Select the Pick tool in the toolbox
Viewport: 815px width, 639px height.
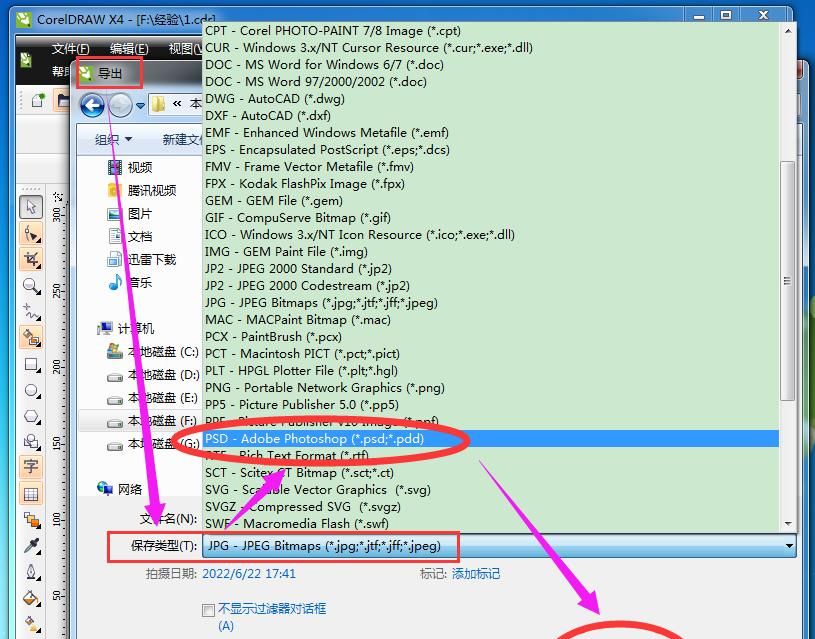coord(31,207)
